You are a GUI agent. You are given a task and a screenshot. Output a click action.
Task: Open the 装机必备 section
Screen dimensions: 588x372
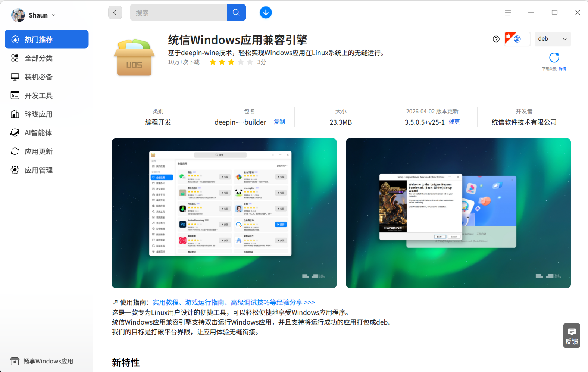click(x=47, y=77)
